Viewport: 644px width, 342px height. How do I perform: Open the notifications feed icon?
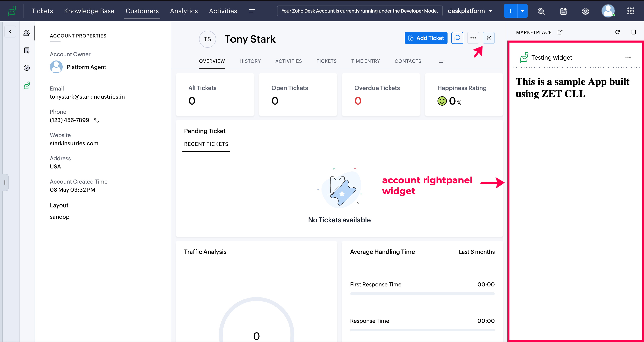coord(563,11)
